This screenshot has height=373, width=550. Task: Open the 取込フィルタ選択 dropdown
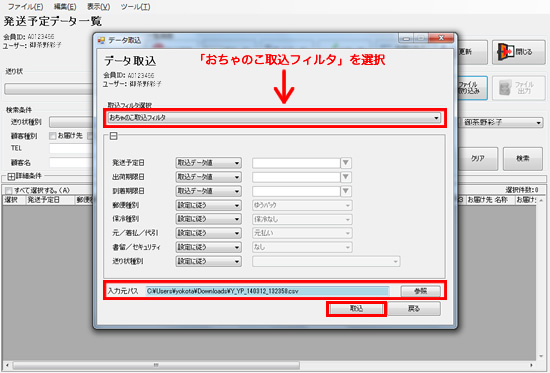coord(274,118)
